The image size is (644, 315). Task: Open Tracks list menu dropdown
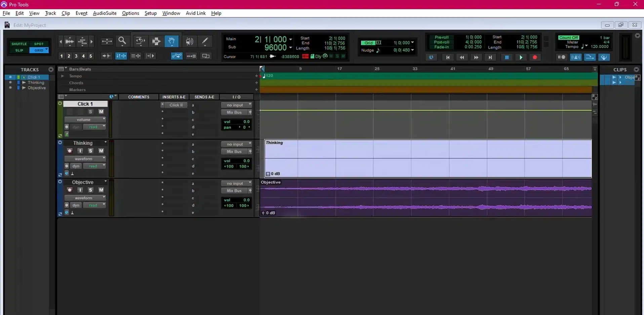51,70
